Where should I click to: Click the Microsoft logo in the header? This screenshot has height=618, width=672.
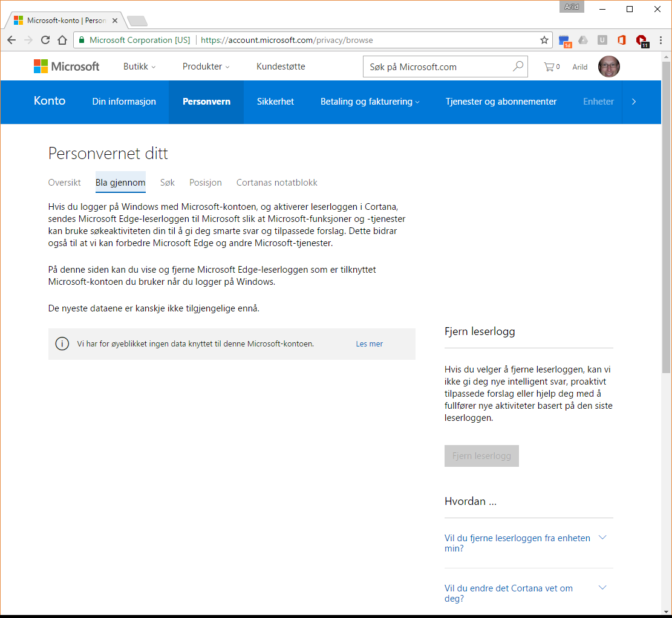(x=67, y=66)
